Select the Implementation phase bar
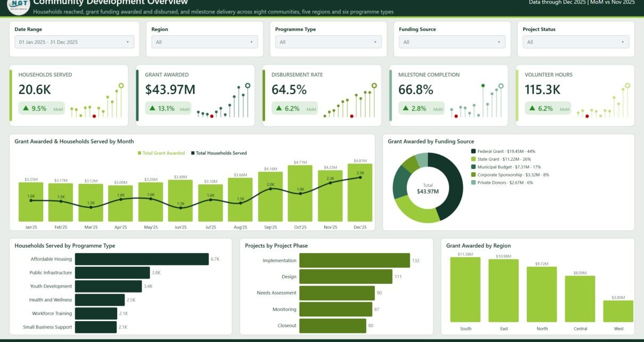This screenshot has height=342, width=644. (x=354, y=260)
